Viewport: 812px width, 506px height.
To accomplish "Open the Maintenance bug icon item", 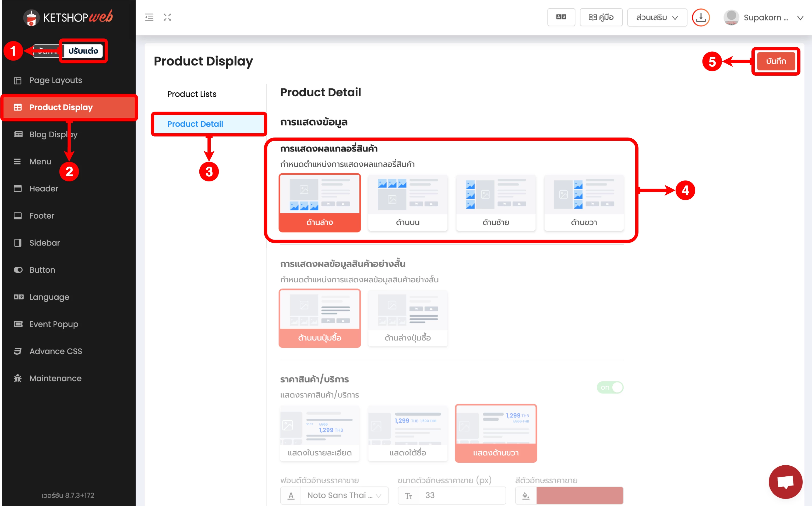I will (18, 378).
